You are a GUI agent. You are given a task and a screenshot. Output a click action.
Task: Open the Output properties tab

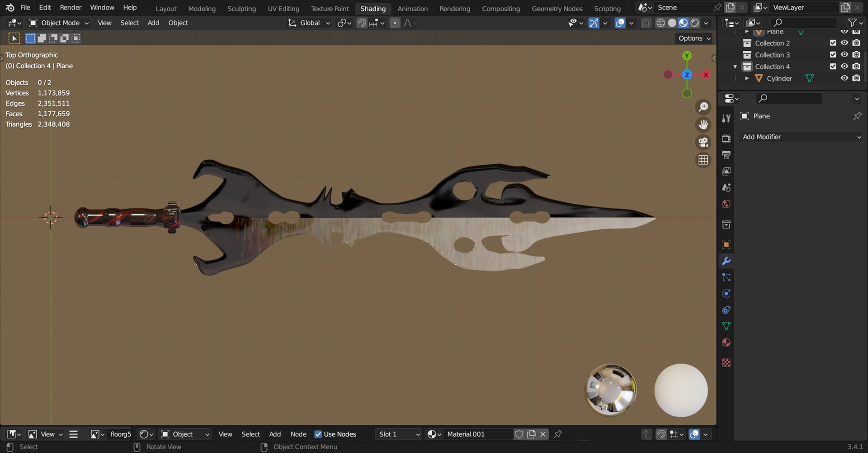(x=726, y=155)
